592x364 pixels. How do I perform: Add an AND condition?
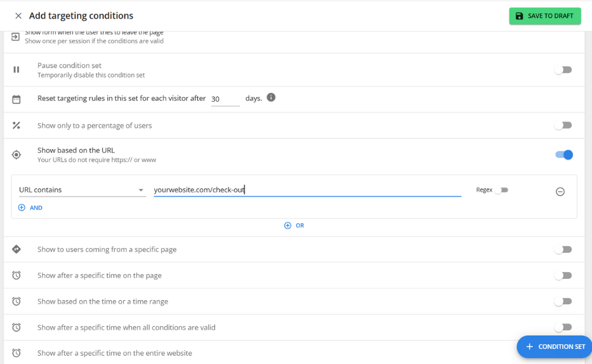30,207
